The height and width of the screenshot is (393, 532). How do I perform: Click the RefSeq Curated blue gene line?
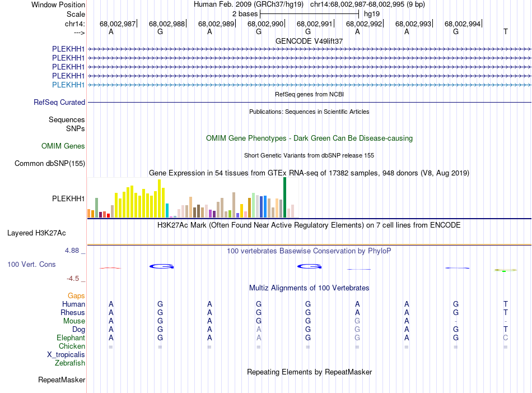309,103
